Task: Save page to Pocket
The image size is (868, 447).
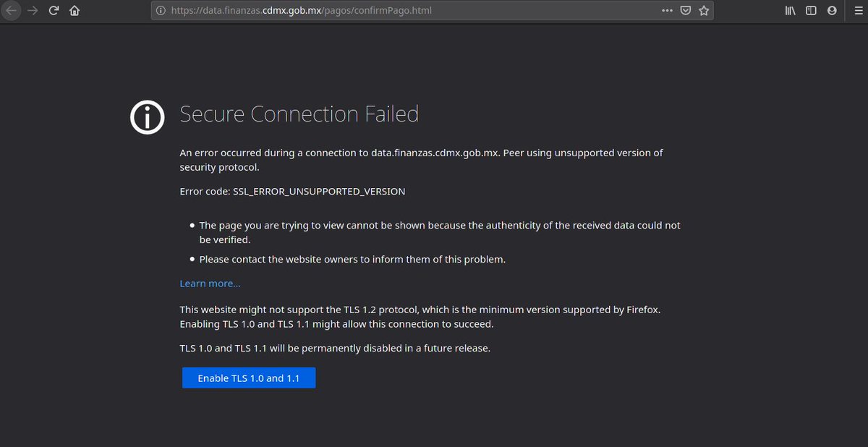Action: pos(686,11)
